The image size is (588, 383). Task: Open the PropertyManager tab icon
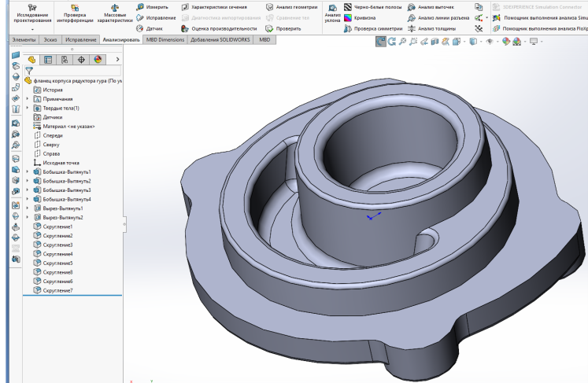click(48, 59)
